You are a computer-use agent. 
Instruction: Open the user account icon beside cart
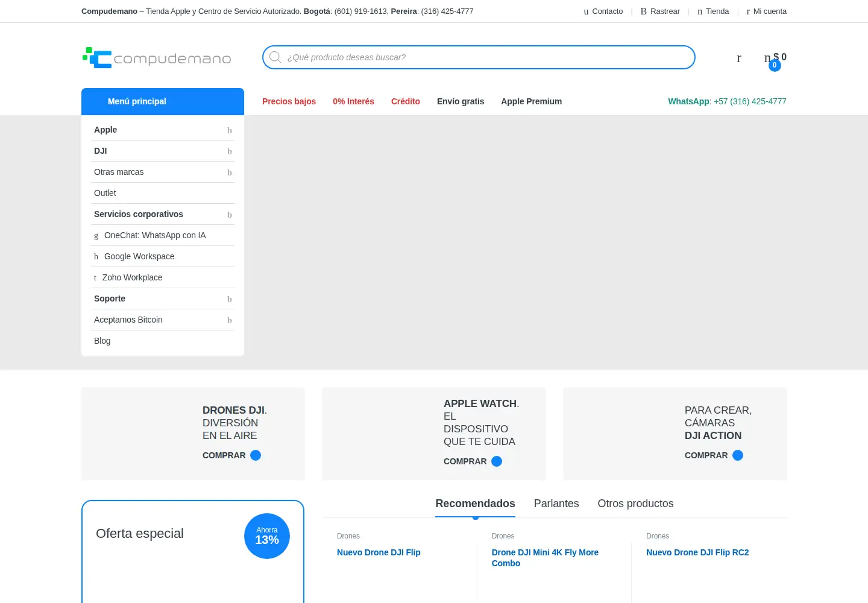[x=739, y=58]
